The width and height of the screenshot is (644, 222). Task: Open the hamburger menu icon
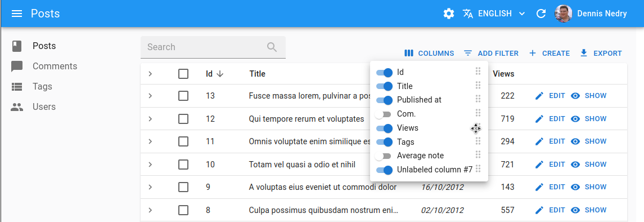pos(16,14)
